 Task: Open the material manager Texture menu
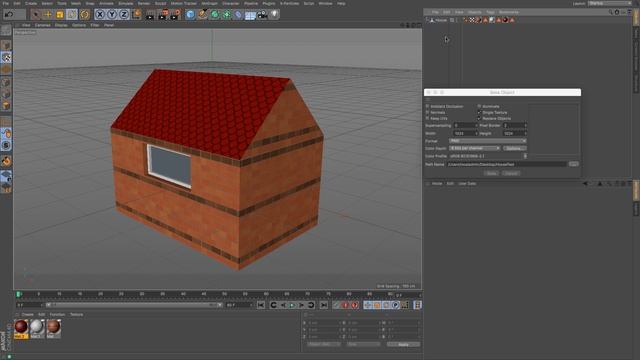pyautogui.click(x=76, y=315)
